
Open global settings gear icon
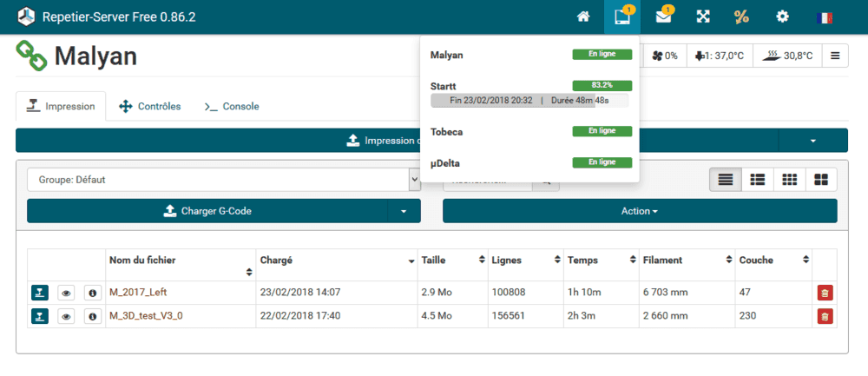tap(782, 17)
